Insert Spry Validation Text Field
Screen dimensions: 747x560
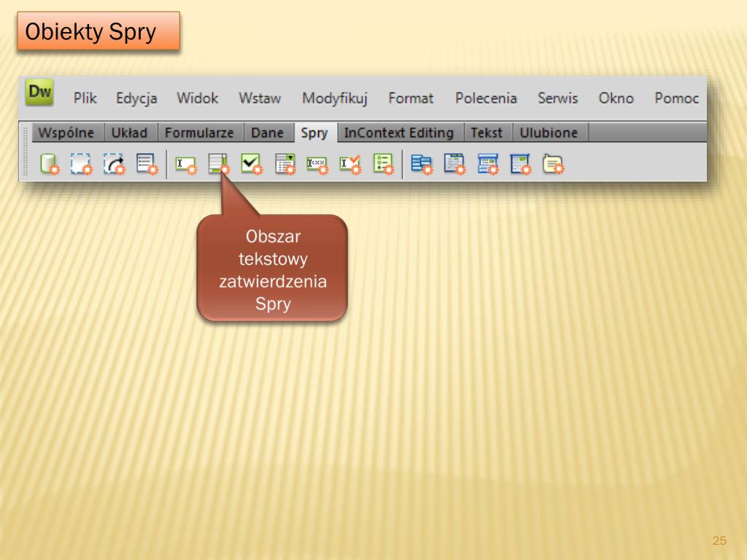coord(186,165)
